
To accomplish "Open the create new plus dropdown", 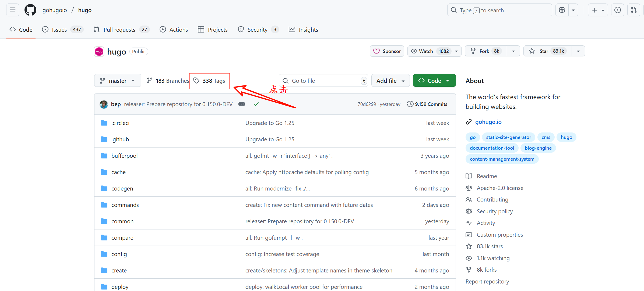I will pyautogui.click(x=598, y=10).
